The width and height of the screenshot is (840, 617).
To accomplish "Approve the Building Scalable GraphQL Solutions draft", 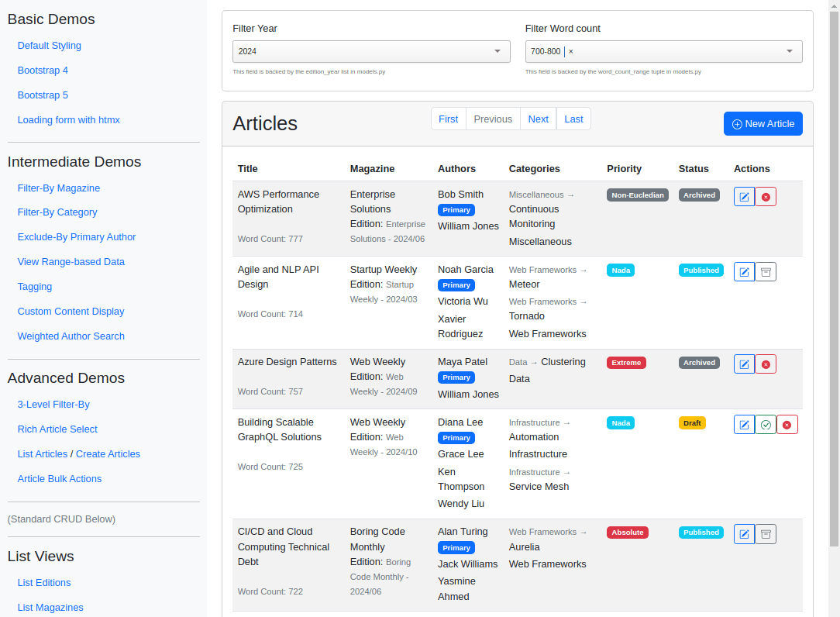I will coord(766,424).
